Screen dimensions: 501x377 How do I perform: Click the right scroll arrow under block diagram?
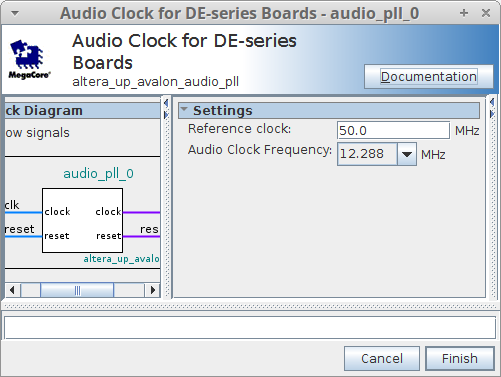(153, 290)
